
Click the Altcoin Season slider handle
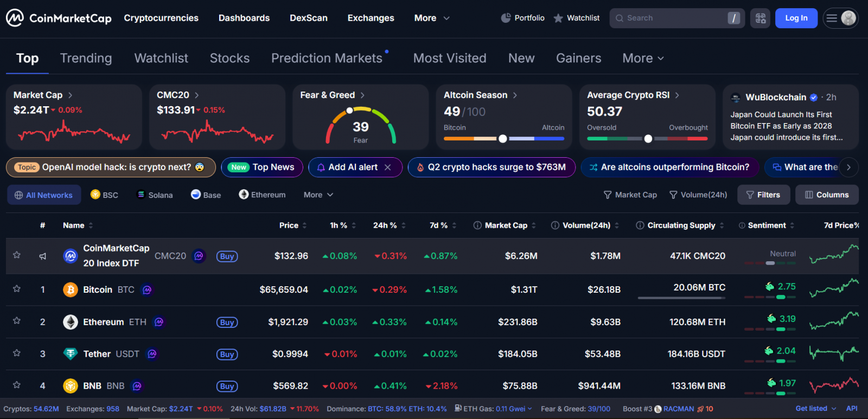503,139
